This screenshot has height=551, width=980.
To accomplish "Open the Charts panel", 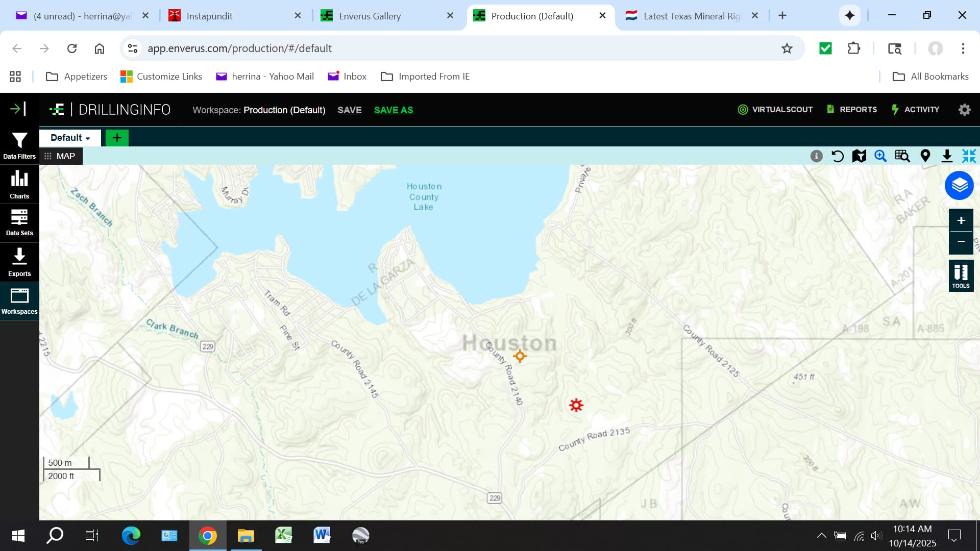I will click(19, 184).
